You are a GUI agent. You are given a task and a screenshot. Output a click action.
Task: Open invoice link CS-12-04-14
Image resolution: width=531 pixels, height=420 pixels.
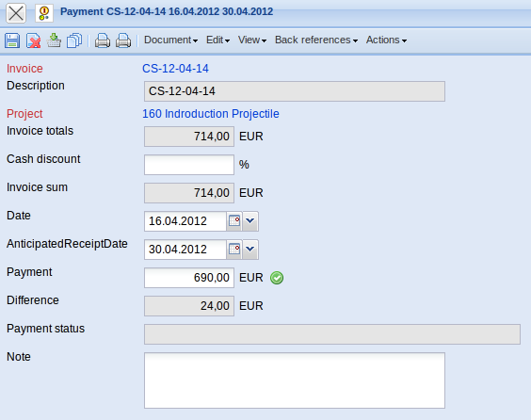pos(175,69)
